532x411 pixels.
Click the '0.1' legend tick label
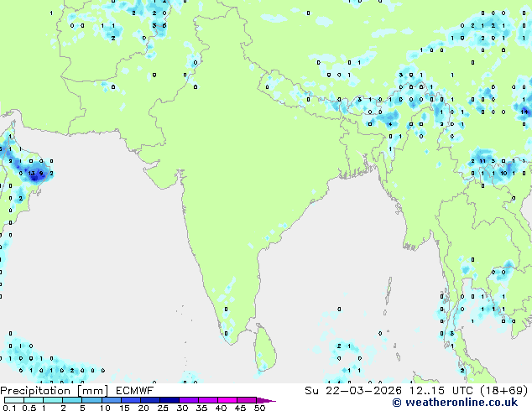[x=10, y=408]
